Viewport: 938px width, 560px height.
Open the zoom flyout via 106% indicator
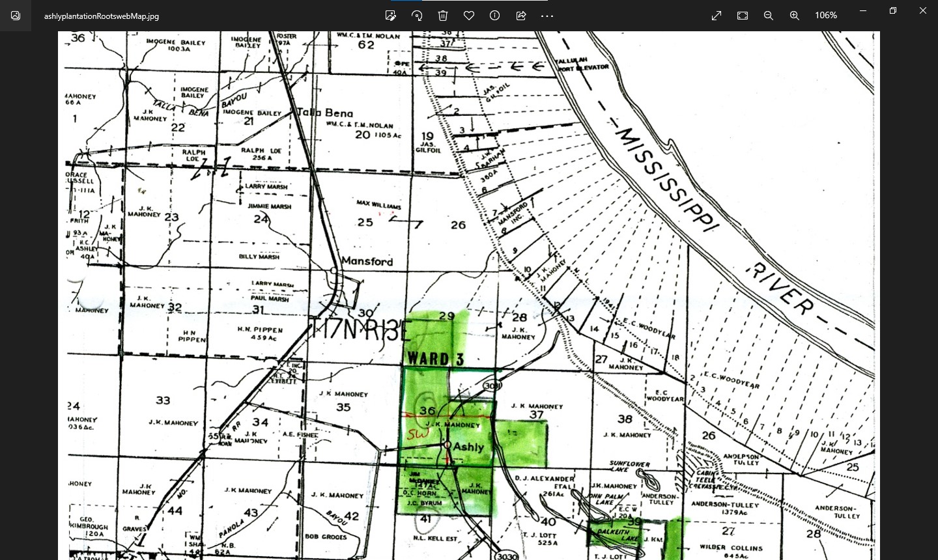825,16
